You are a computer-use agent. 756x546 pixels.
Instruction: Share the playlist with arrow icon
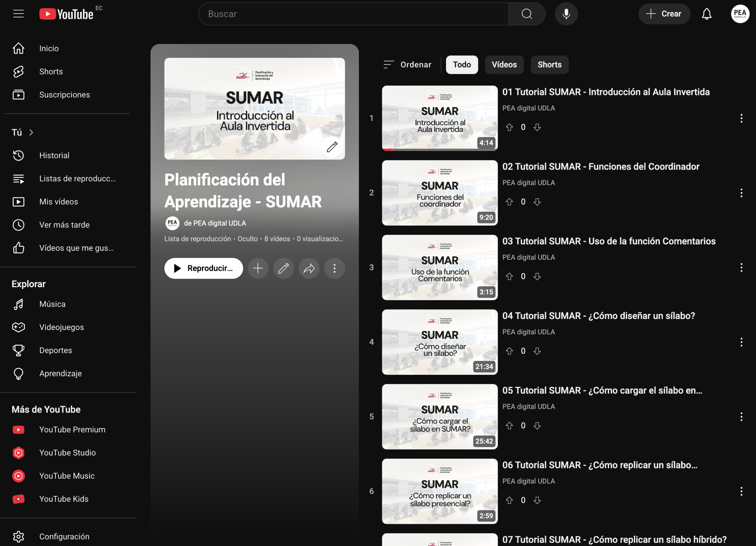309,268
